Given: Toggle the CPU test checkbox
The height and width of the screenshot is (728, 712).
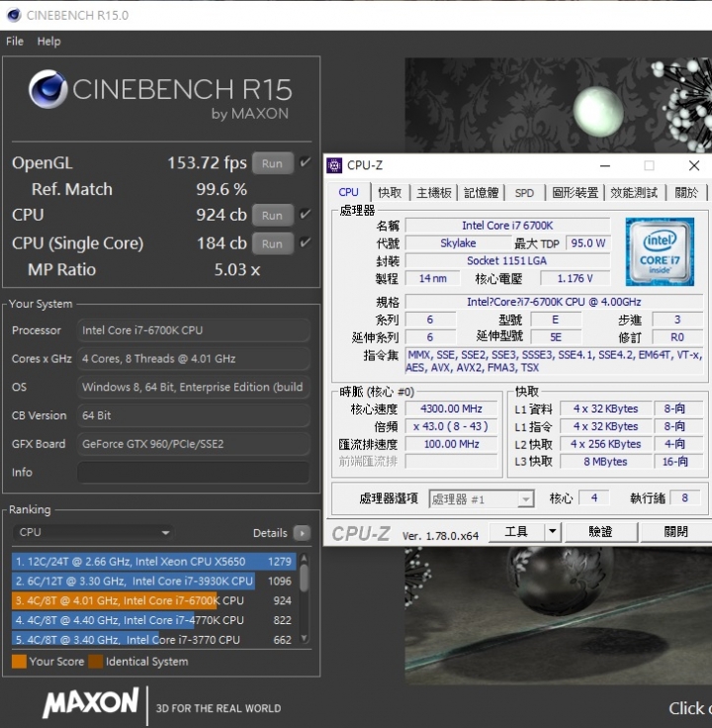Looking at the screenshot, I should (x=305, y=215).
